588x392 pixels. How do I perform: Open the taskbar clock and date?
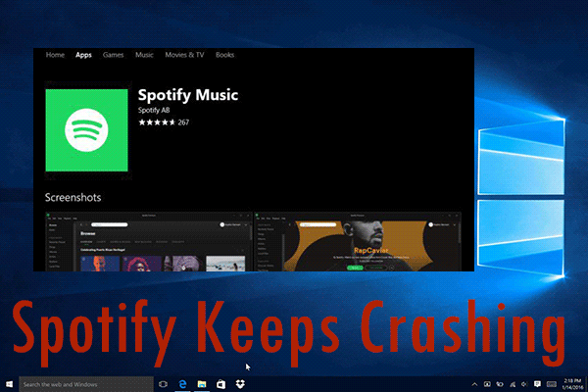[572, 384]
